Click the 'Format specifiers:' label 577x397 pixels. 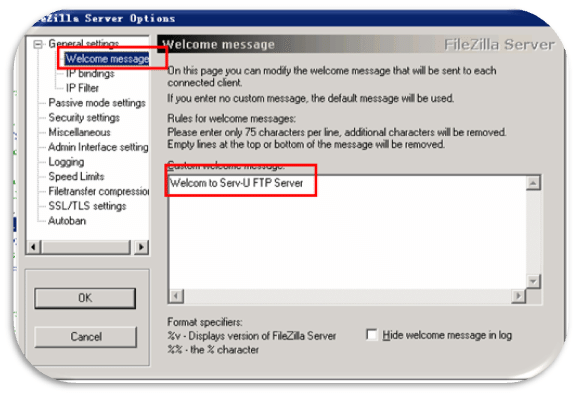pyautogui.click(x=205, y=322)
